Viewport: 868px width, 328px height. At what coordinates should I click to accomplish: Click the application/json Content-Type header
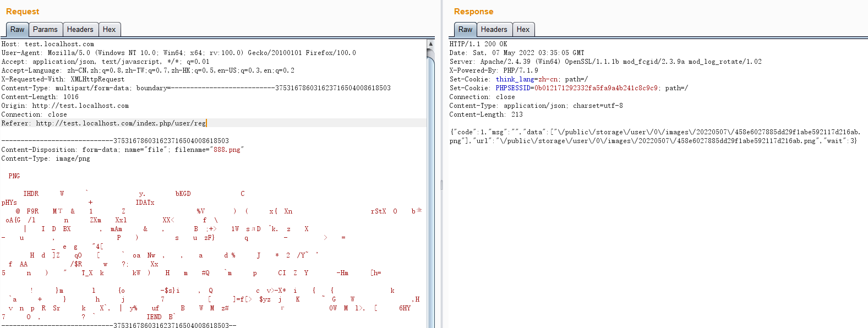[x=536, y=106]
